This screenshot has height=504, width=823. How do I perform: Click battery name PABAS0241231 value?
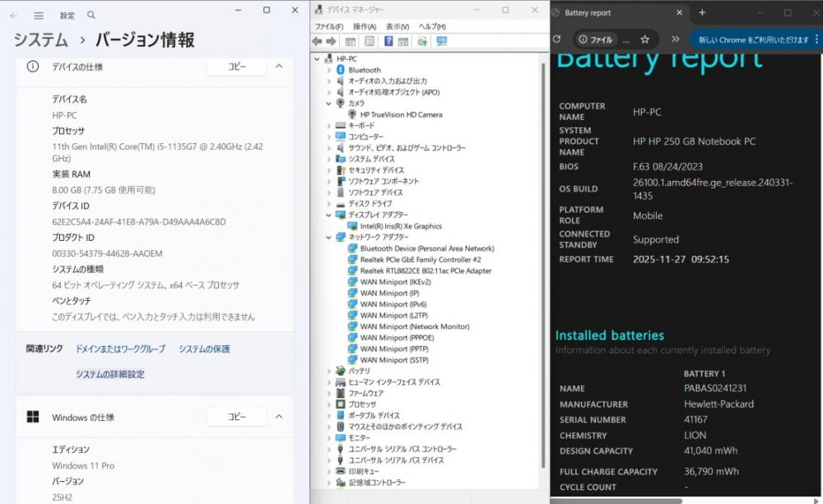715,388
